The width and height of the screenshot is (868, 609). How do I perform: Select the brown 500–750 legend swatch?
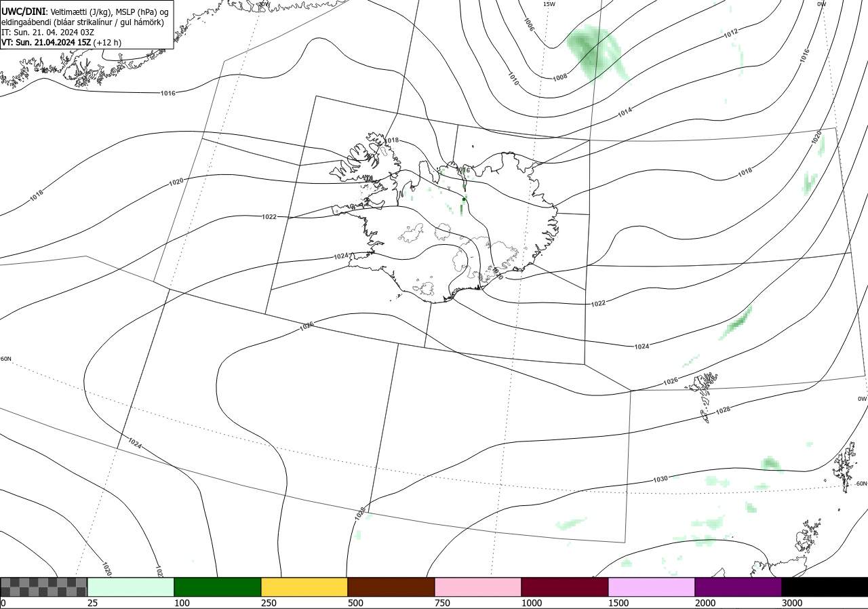coord(391,587)
